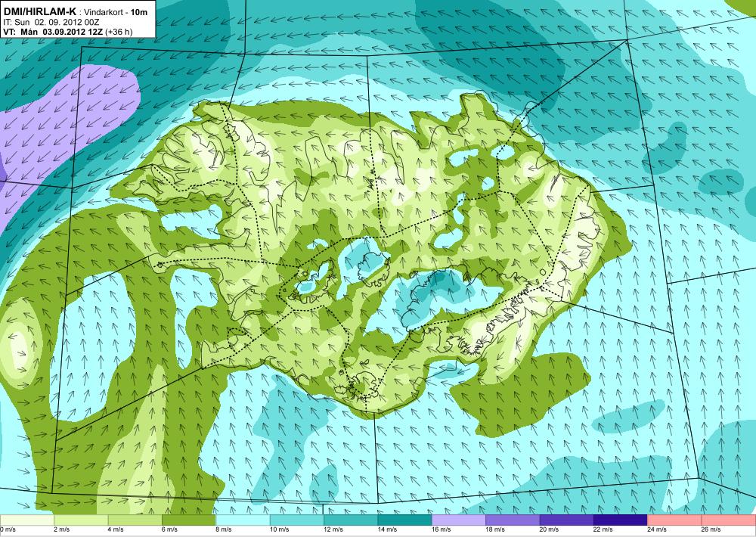Pick the dark olive green swatch right of the 6 m/s label

click(x=188, y=520)
